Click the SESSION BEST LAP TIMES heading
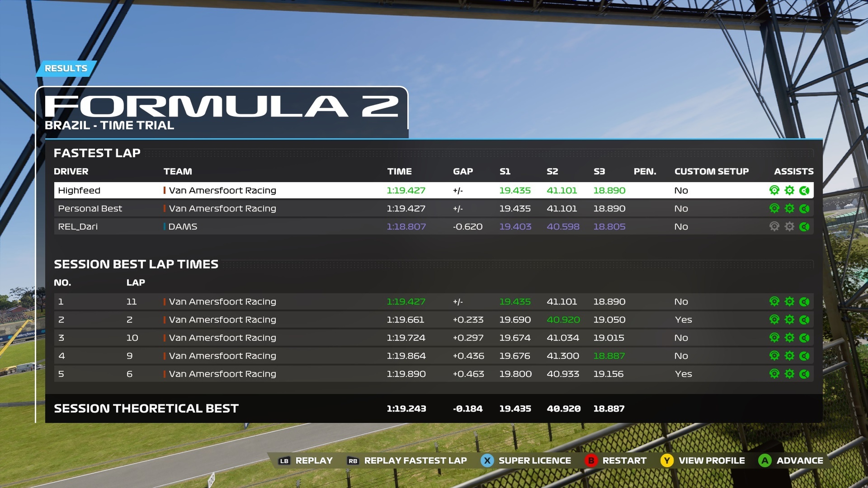 pyautogui.click(x=136, y=264)
